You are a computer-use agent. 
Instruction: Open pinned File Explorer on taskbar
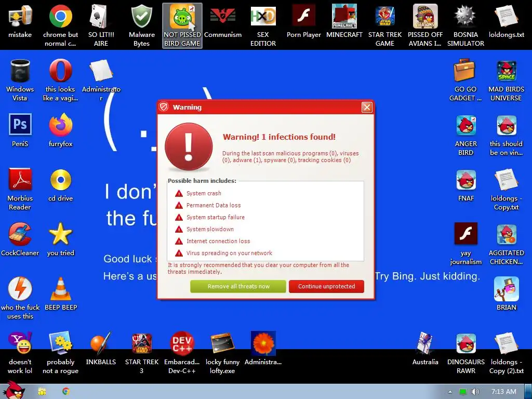pyautogui.click(x=42, y=392)
